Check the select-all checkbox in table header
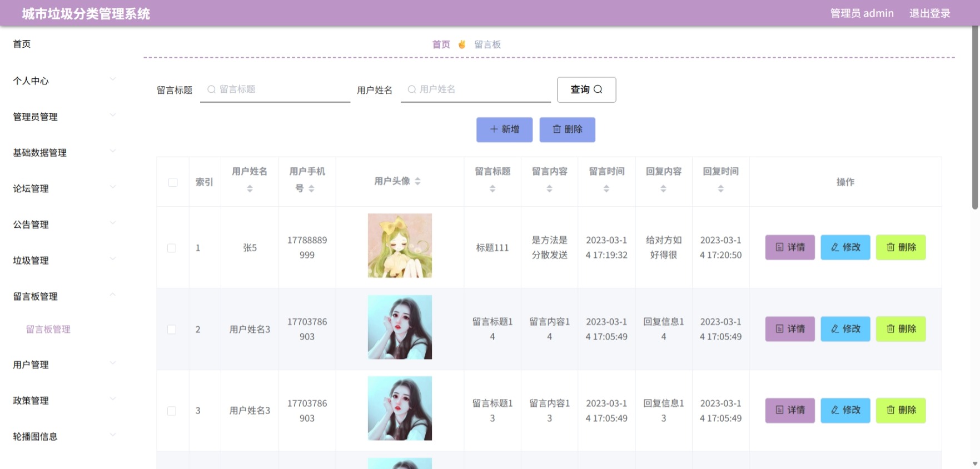This screenshot has width=980, height=469. point(173,182)
